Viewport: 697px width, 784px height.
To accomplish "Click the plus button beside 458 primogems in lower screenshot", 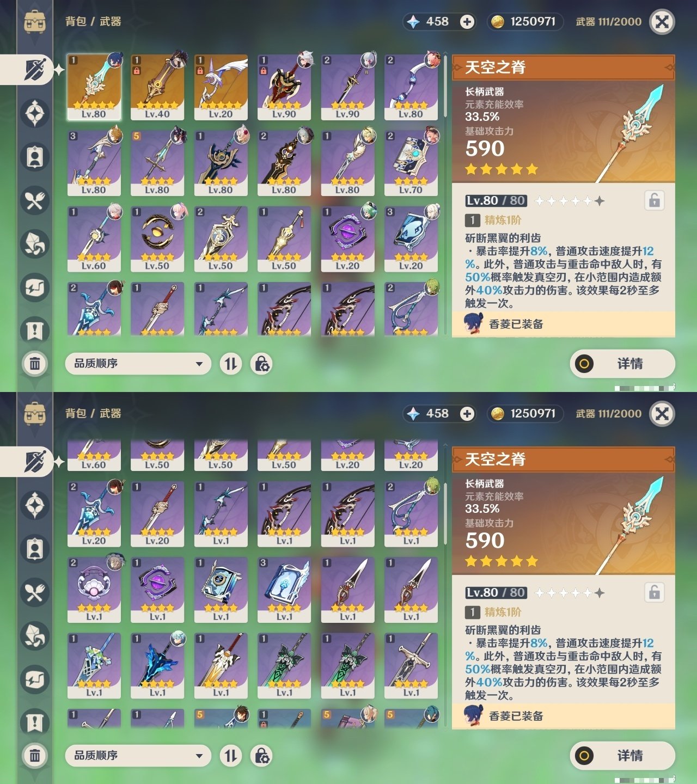I will 467,414.
